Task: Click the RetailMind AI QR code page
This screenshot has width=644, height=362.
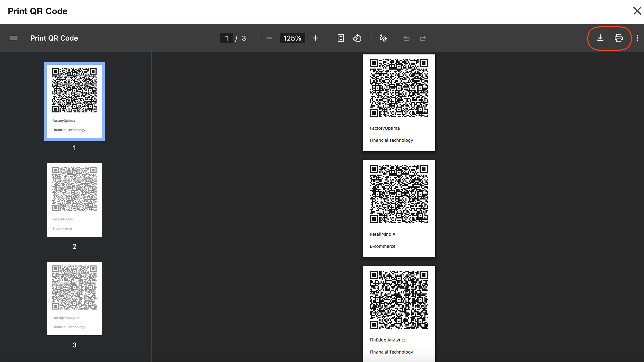Action: pos(399,208)
